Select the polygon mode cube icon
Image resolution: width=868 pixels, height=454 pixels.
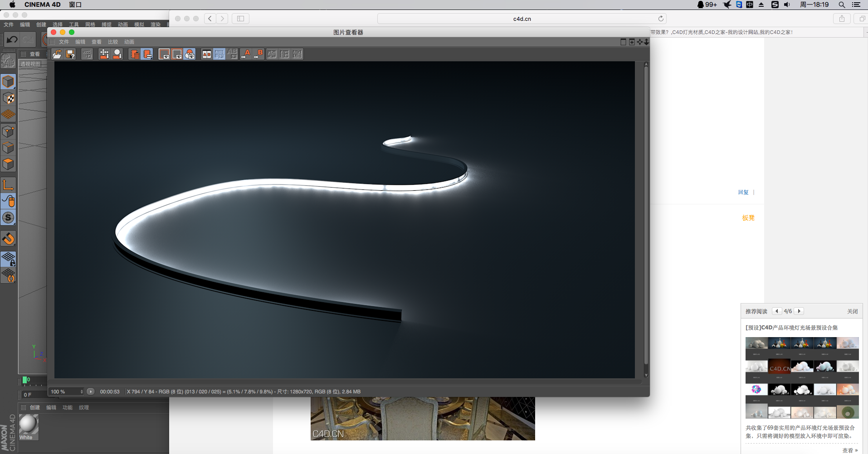(x=8, y=164)
